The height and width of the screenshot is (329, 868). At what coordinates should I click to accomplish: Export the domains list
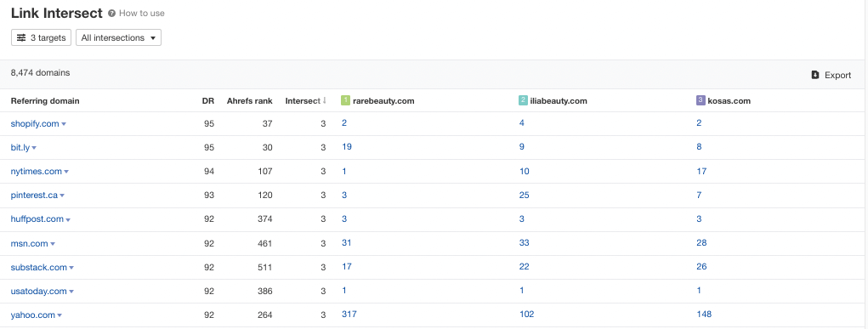coord(831,75)
